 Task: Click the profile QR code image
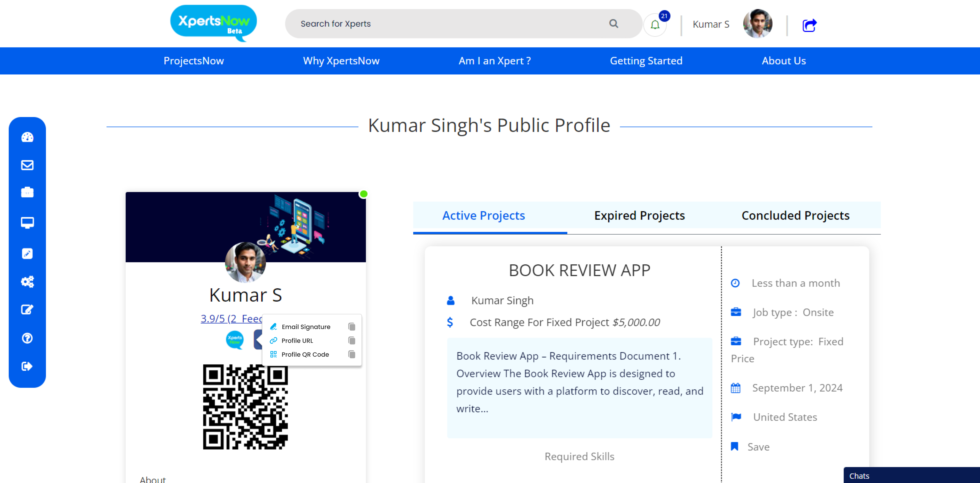click(245, 407)
